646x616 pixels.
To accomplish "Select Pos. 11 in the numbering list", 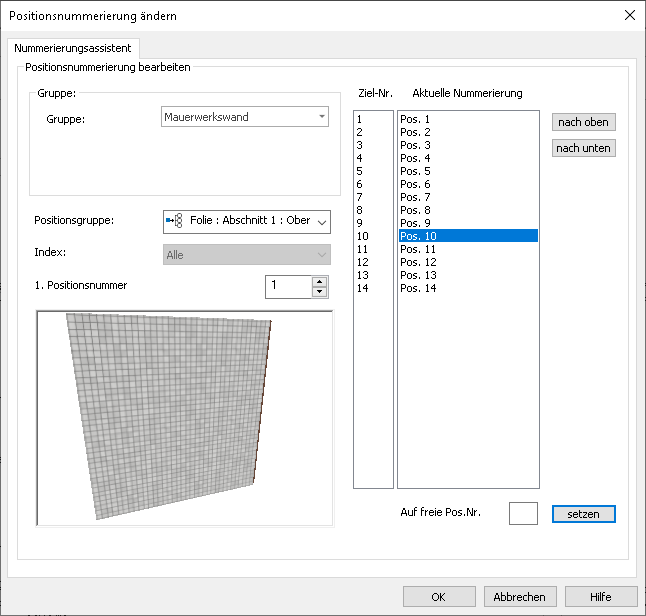I will pyautogui.click(x=468, y=249).
